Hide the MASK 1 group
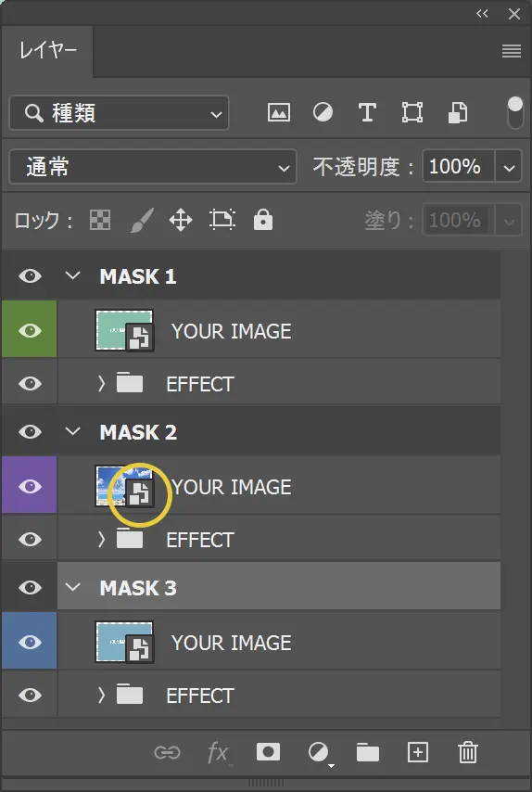 [30, 276]
